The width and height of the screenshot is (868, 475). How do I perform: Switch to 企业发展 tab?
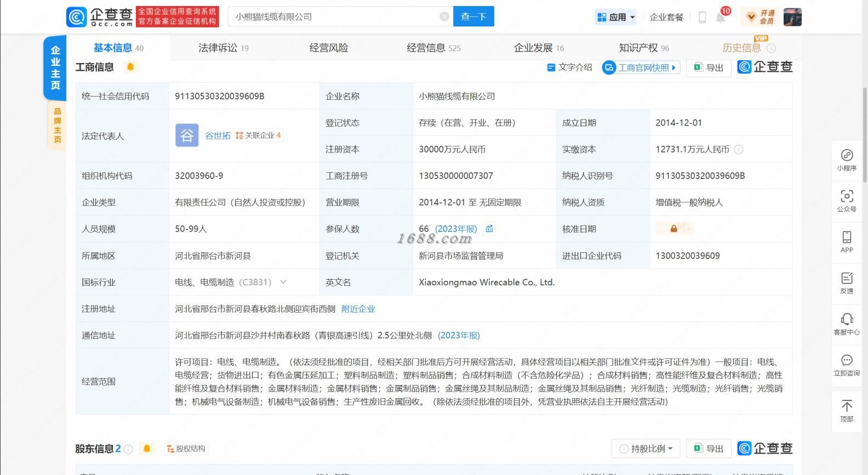coord(539,48)
